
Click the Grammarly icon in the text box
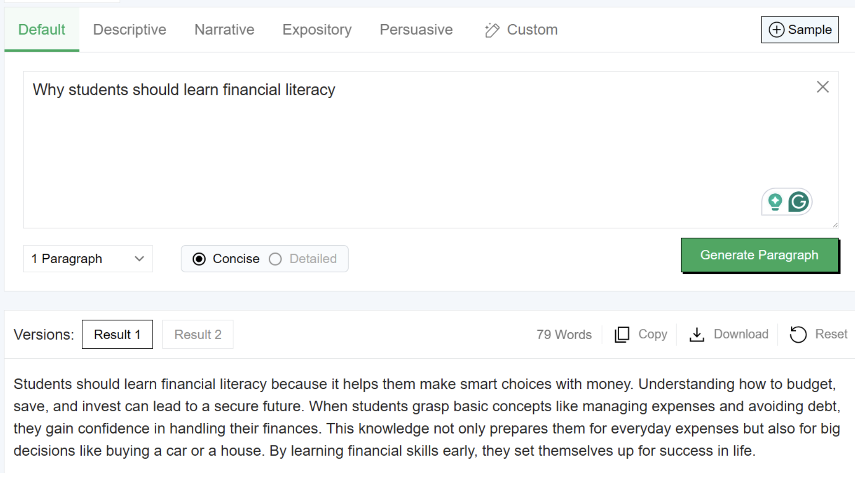(x=799, y=202)
